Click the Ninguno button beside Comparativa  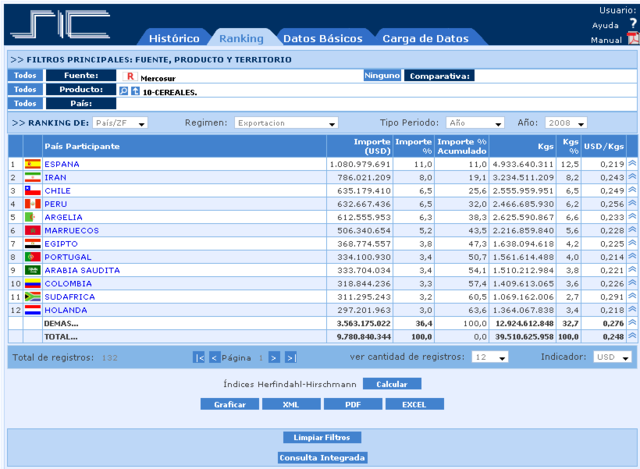coord(382,75)
